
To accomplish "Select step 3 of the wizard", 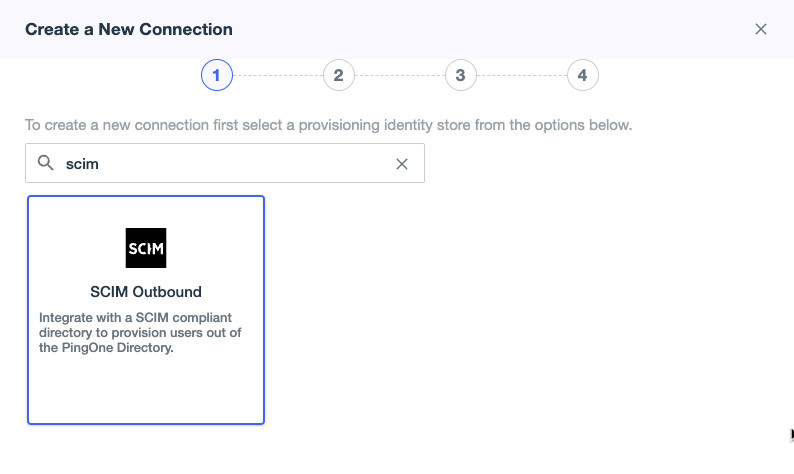I will click(x=460, y=75).
